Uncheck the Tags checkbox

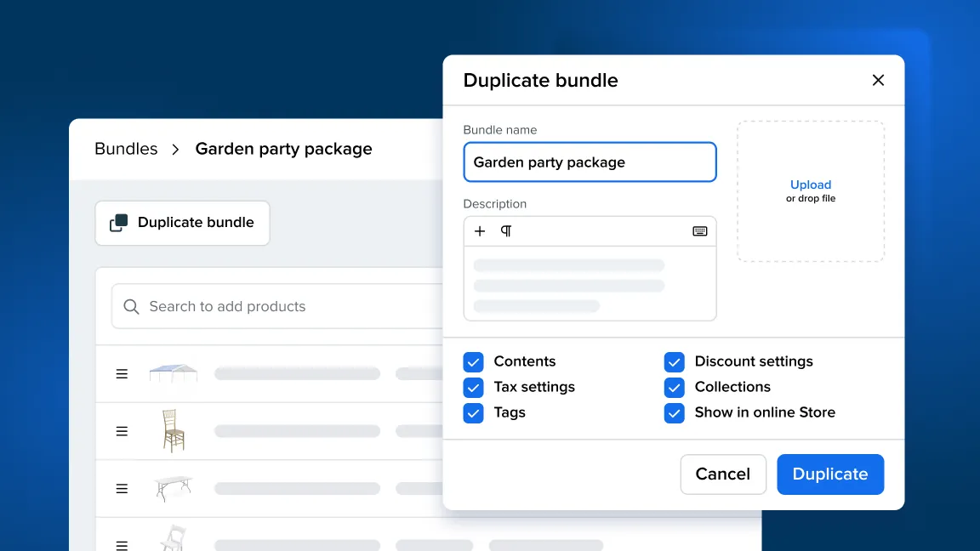[473, 413]
